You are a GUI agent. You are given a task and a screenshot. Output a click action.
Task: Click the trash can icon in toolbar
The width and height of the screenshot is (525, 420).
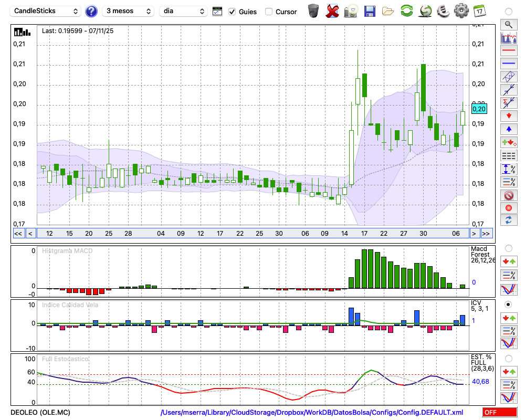pos(313,11)
